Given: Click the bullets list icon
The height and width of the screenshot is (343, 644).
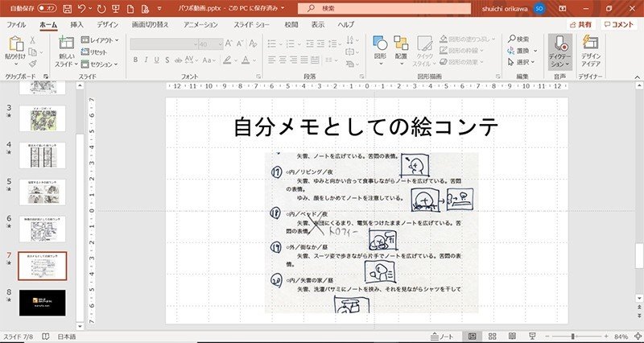Looking at the screenshot, I should (x=271, y=43).
